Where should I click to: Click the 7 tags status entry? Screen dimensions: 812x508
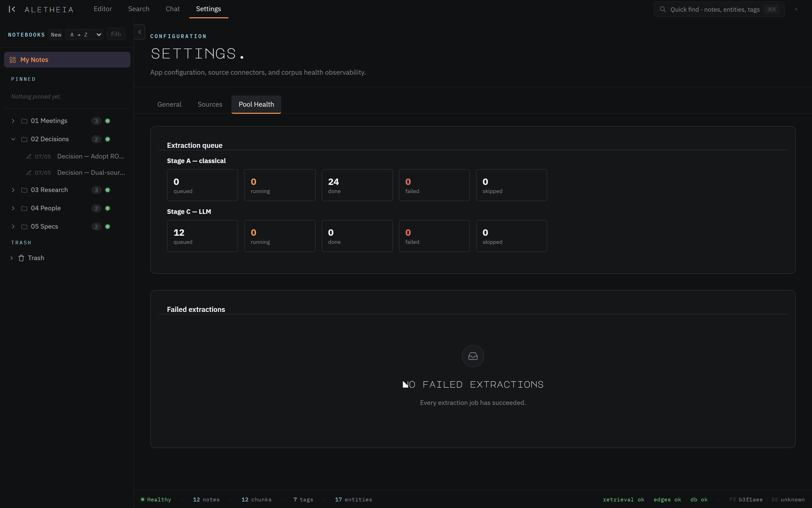[x=303, y=500]
